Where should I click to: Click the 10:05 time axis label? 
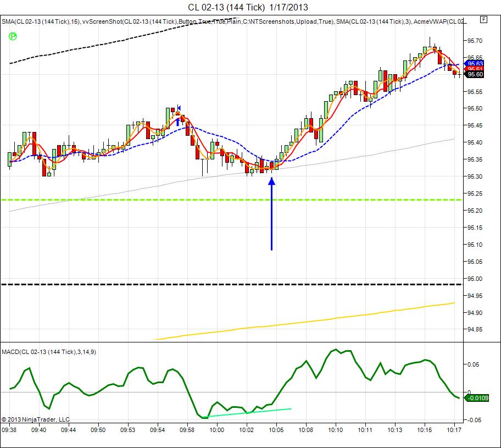(x=276, y=430)
